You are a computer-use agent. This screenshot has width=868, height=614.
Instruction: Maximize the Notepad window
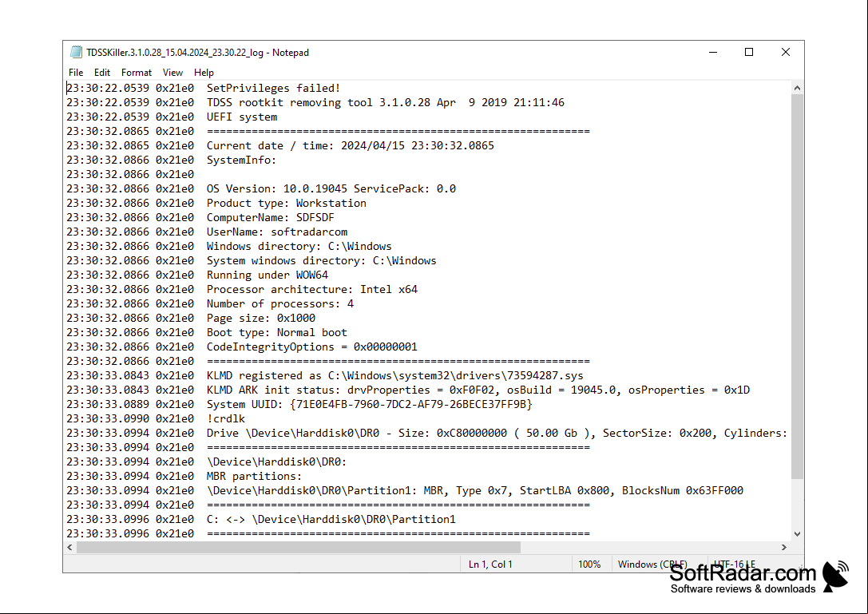coord(749,52)
